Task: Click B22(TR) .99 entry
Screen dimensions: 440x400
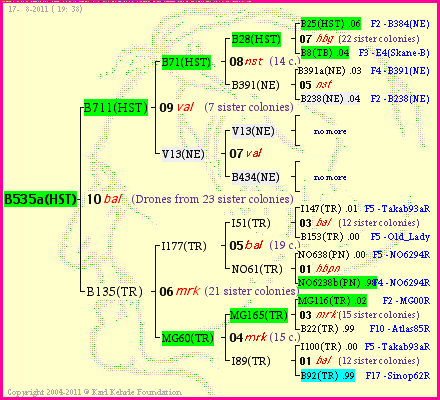Action: (327, 329)
